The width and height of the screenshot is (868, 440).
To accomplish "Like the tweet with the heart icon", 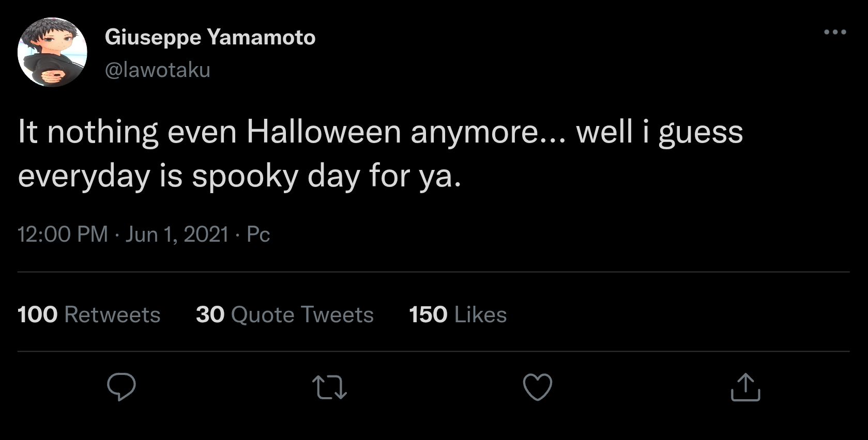I will tap(538, 387).
